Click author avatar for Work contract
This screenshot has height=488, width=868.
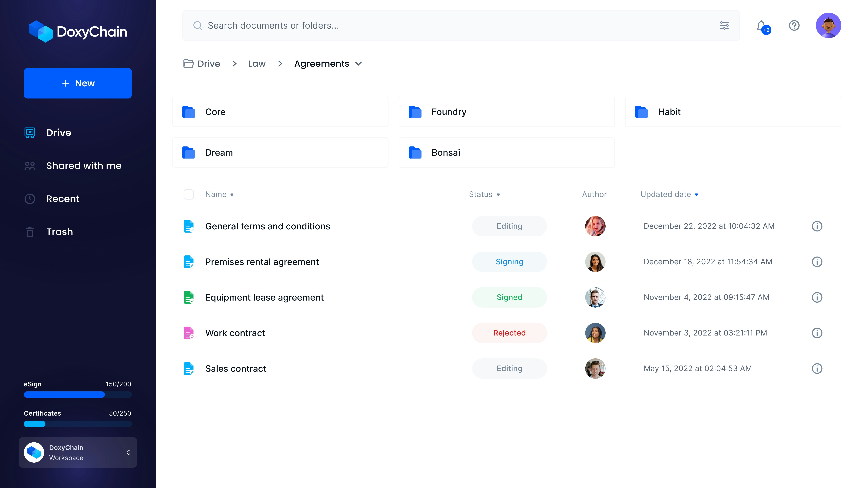click(595, 333)
